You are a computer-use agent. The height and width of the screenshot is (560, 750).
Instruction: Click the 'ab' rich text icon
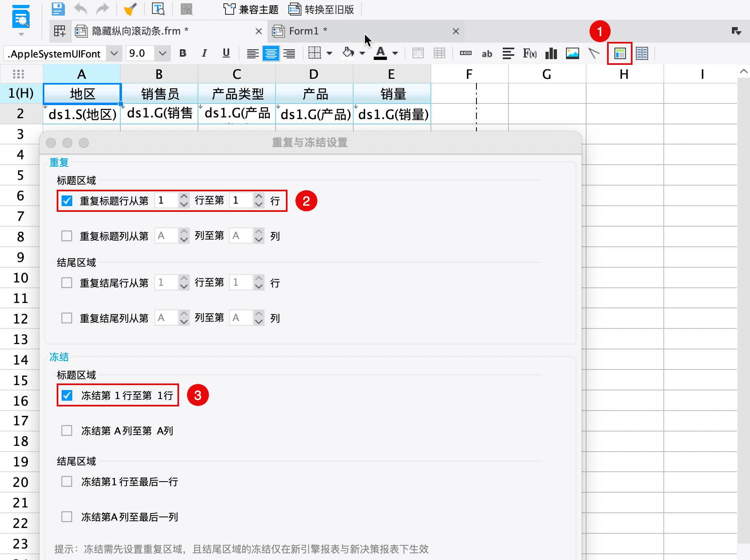click(487, 54)
